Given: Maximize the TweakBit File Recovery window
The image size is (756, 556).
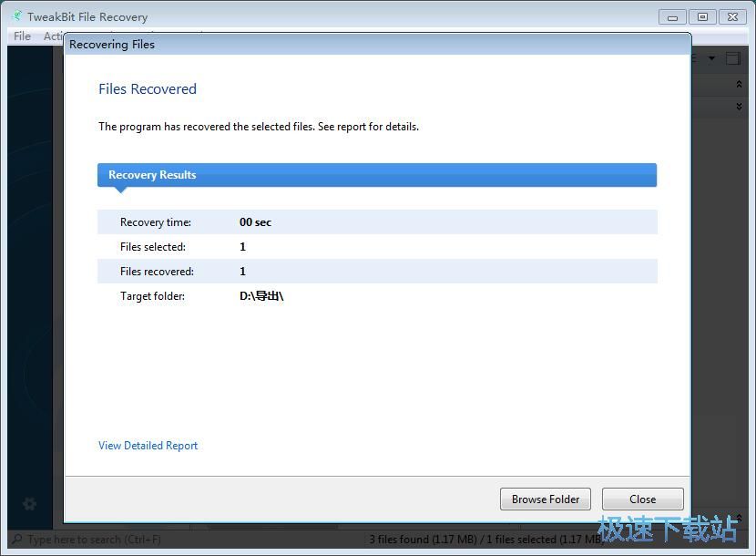Looking at the screenshot, I should click(x=702, y=17).
